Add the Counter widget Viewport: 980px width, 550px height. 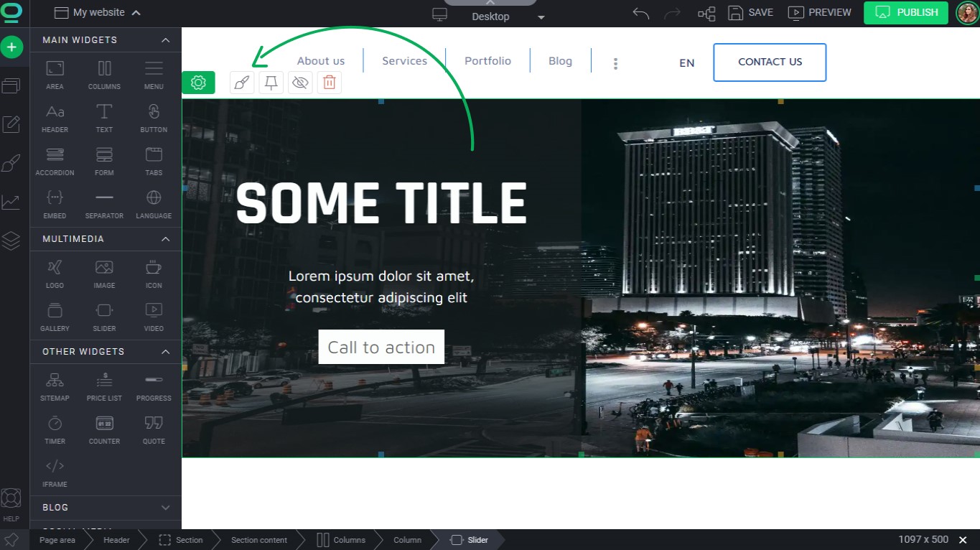pos(104,429)
